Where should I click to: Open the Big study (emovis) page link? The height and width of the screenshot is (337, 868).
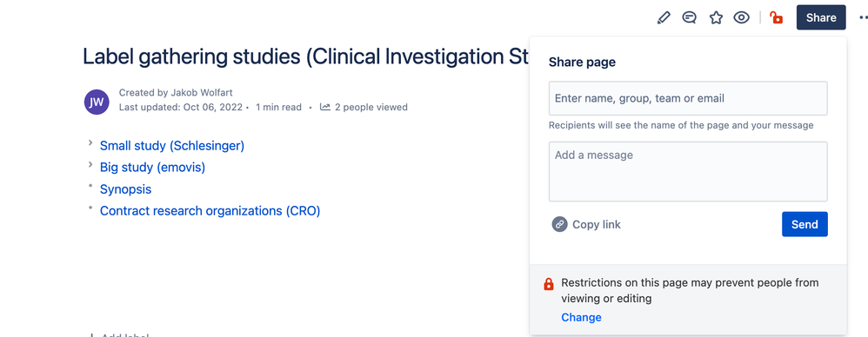pyautogui.click(x=152, y=168)
